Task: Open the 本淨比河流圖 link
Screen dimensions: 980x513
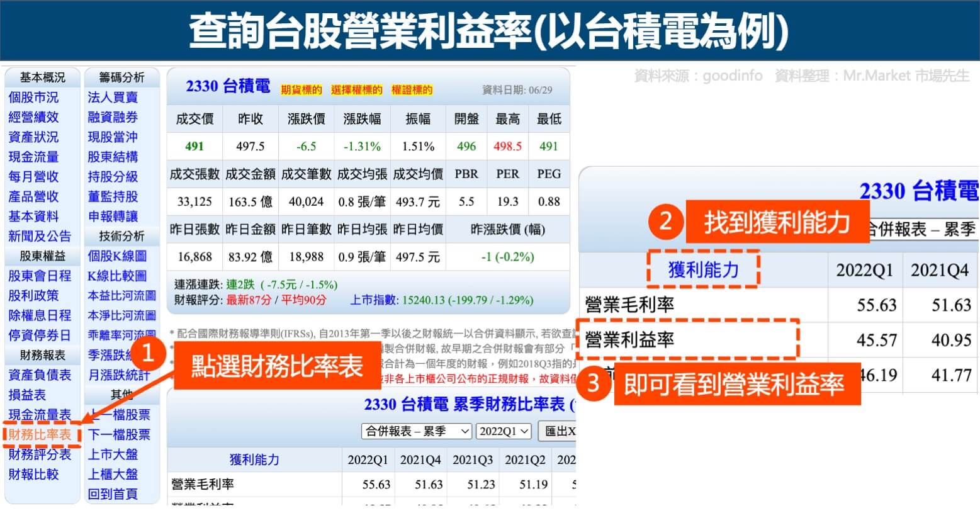Action: (x=121, y=315)
